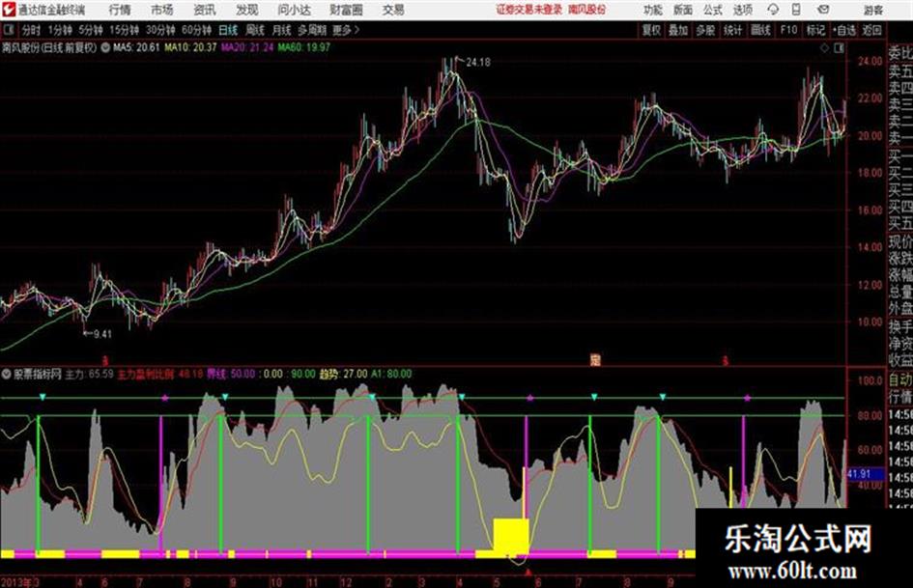Open the 版面 menu
Screen dimensions: 913x588
click(x=682, y=10)
